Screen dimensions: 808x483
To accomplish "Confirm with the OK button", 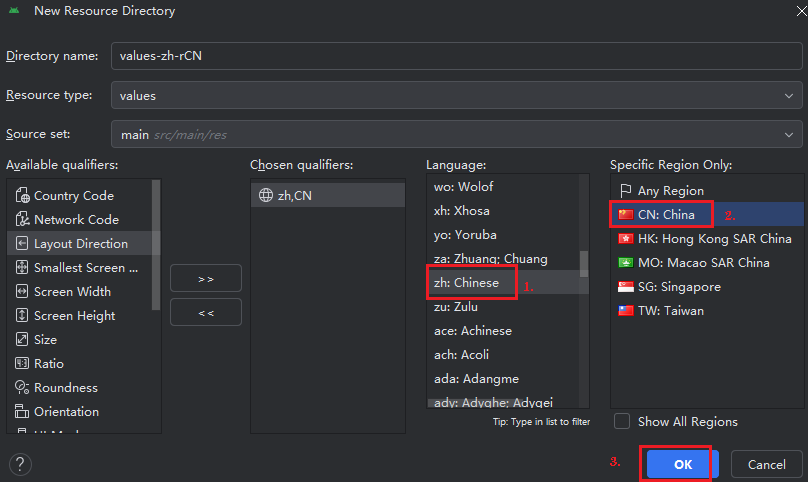I will 683,464.
